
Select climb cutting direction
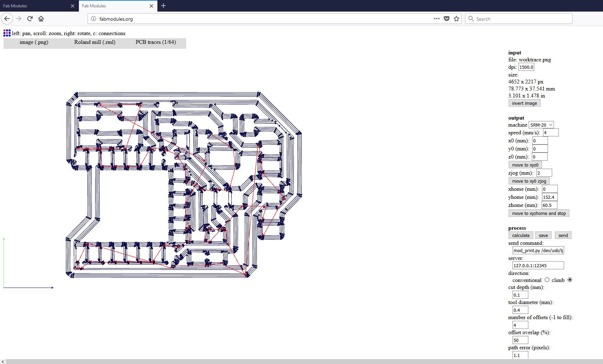pyautogui.click(x=570, y=280)
